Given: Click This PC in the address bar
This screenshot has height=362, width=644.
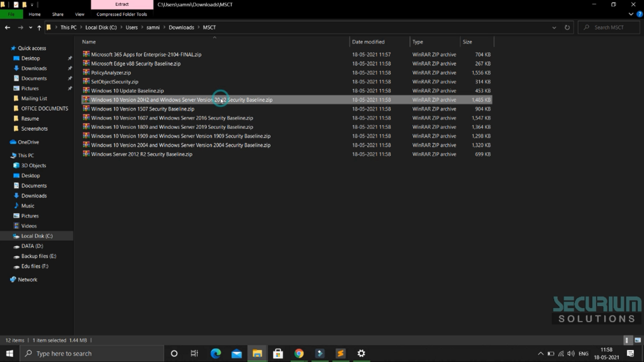Looking at the screenshot, I should coord(68,28).
